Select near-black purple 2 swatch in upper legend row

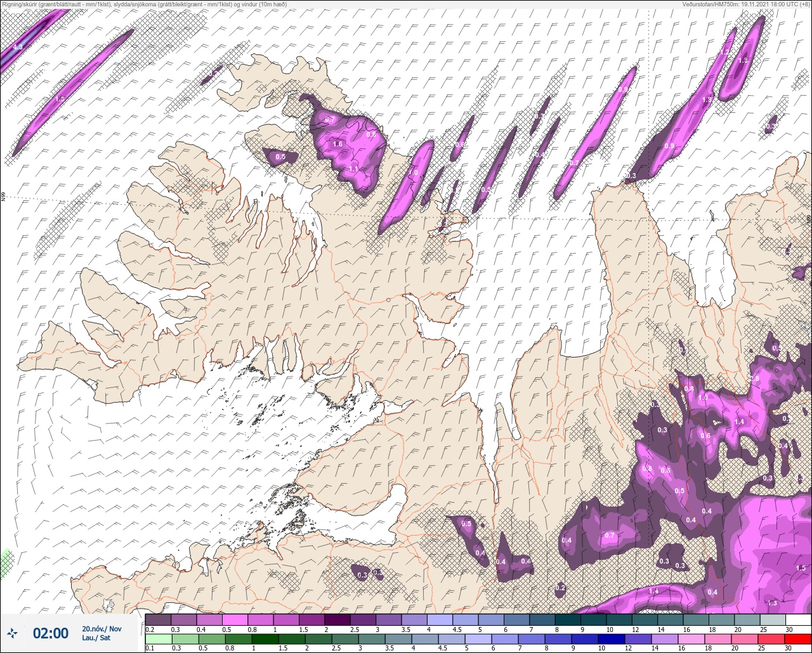pyautogui.click(x=337, y=619)
